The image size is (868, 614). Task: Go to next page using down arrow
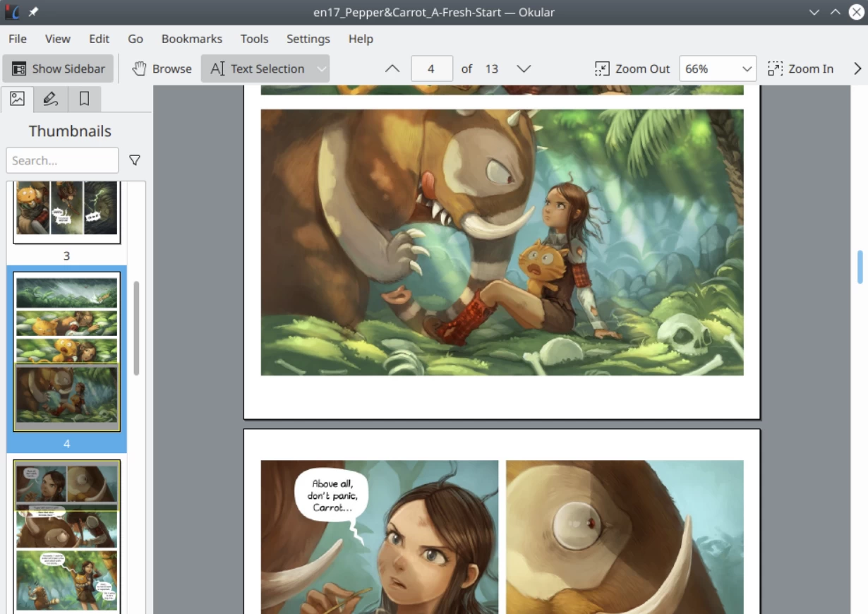pos(524,68)
